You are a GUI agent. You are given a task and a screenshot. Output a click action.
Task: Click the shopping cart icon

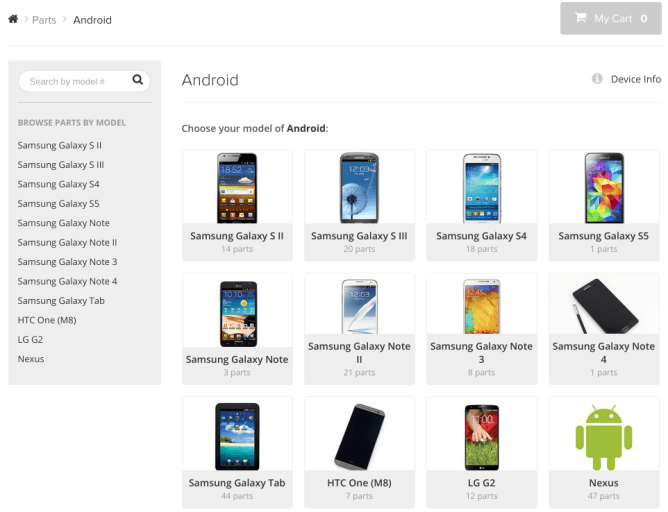[579, 18]
